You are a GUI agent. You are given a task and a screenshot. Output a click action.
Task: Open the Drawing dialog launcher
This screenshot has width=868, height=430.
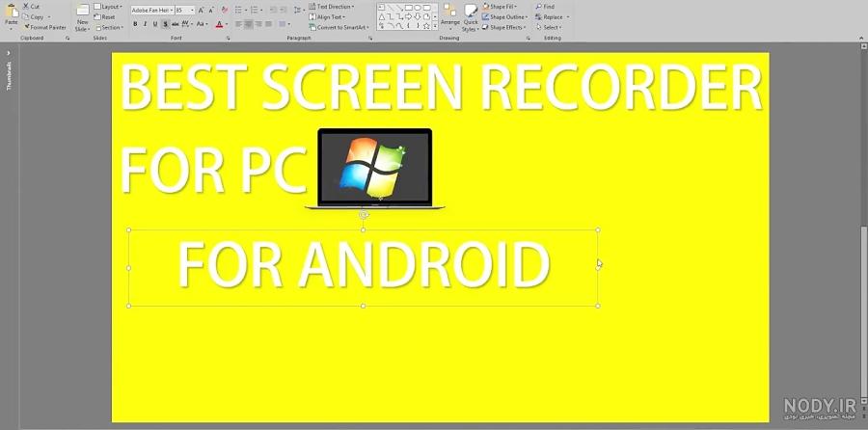tap(529, 39)
